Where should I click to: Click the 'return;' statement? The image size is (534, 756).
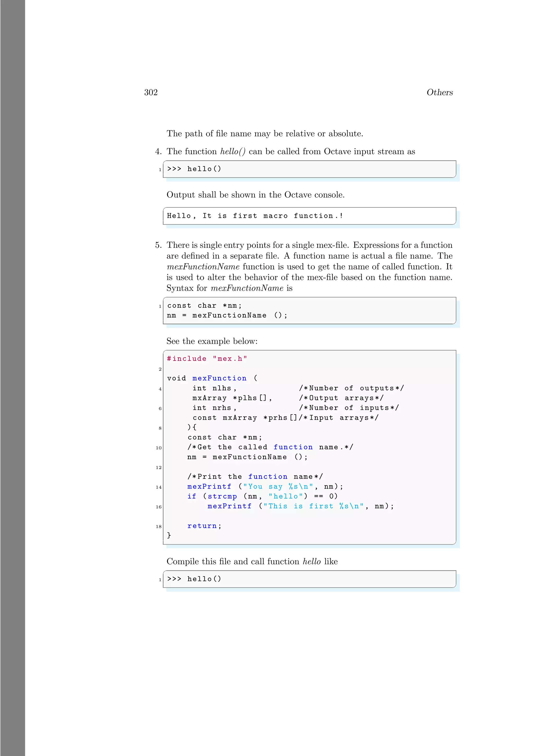[x=204, y=526]
